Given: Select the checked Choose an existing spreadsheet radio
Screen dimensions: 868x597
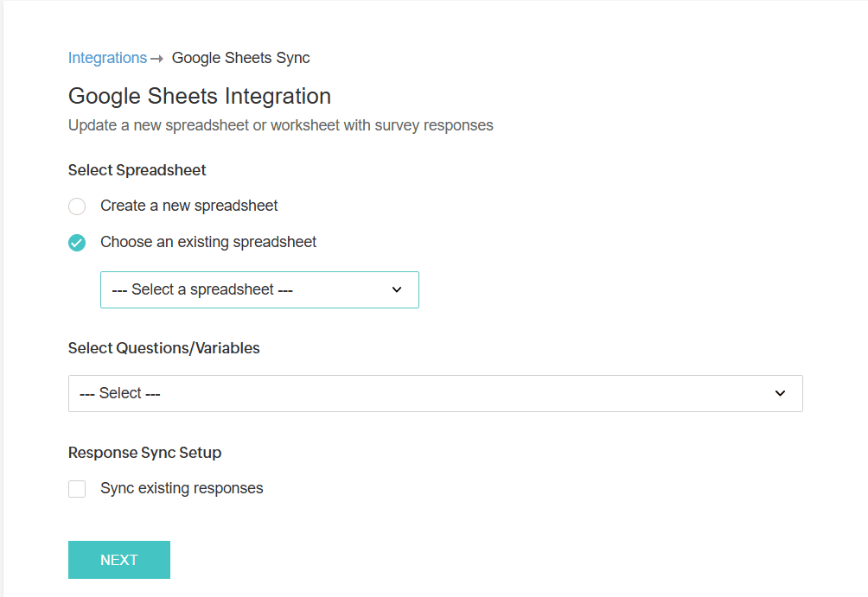Looking at the screenshot, I should (77, 243).
